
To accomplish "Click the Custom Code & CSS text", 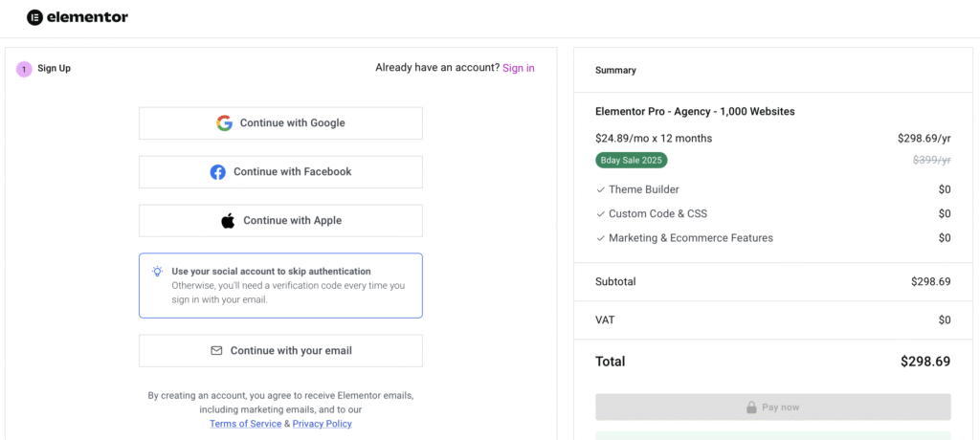I will (x=658, y=213).
